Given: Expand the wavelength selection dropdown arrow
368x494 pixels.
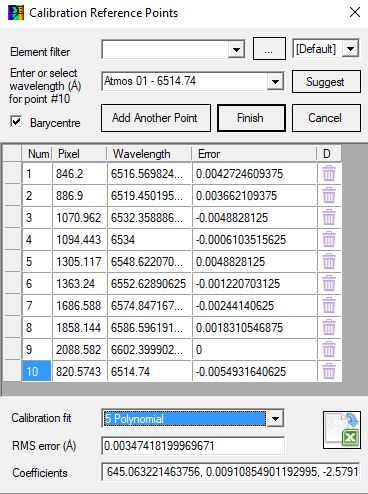Looking at the screenshot, I should coord(275,81).
